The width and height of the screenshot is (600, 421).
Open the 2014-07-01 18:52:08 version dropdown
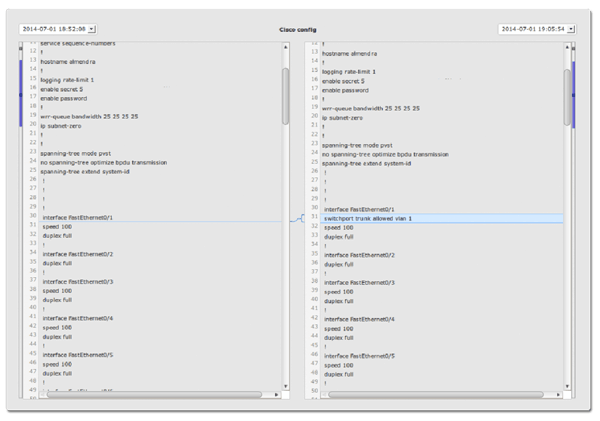58,29
